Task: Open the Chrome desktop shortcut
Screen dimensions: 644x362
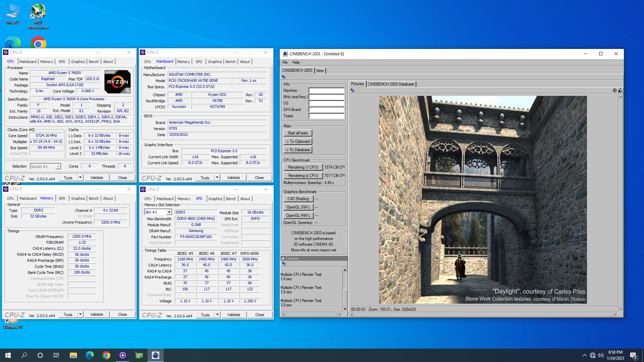Action: point(38,43)
